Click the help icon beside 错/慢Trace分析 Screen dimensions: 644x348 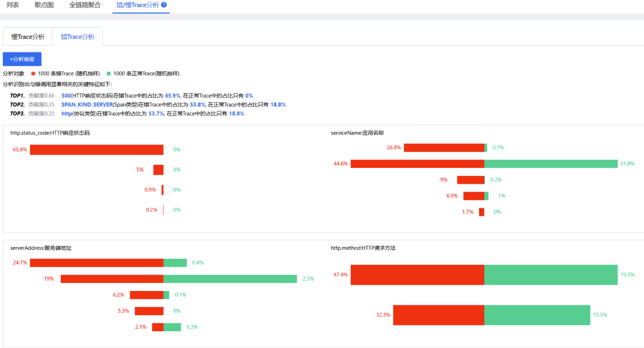164,5
